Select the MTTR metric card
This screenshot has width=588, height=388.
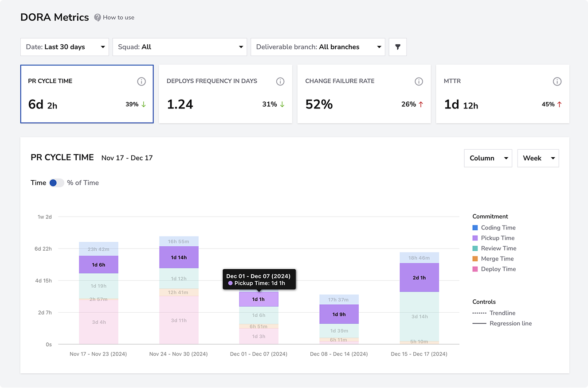(x=503, y=94)
